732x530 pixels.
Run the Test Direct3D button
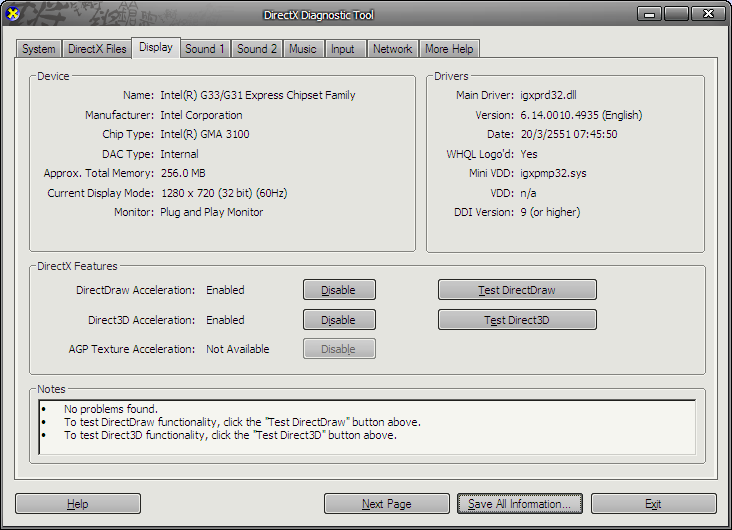(517, 320)
